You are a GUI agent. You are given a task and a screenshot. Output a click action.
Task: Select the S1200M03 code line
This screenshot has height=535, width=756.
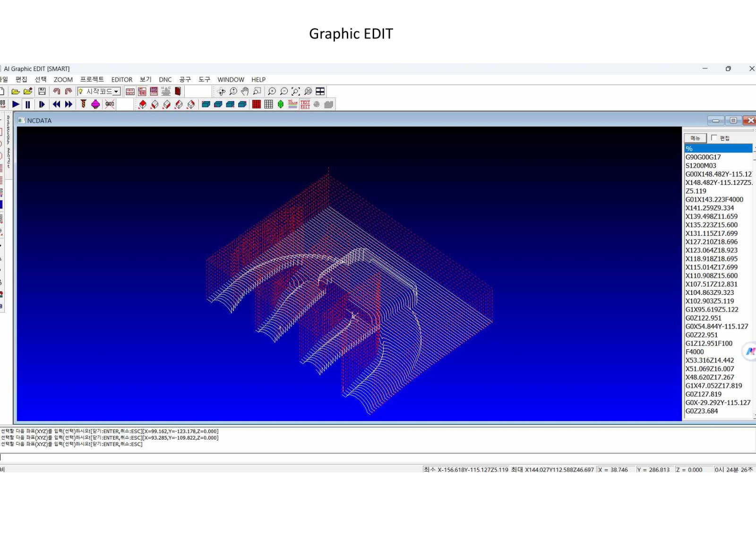718,165
